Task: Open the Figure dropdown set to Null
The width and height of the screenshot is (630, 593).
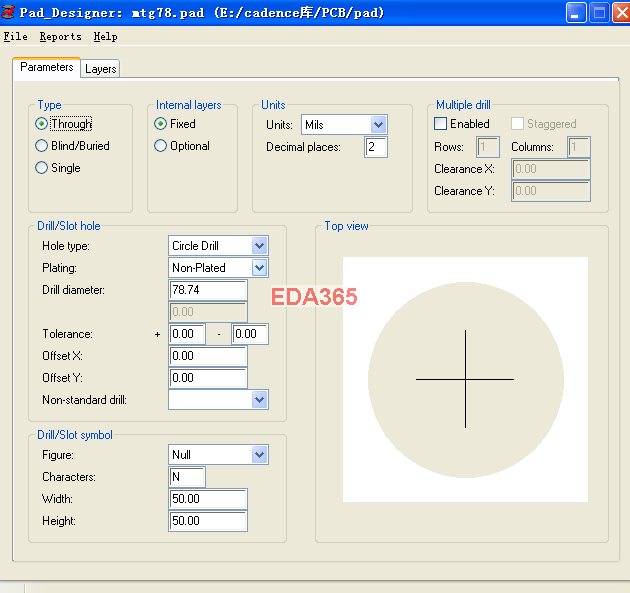Action: coord(259,455)
